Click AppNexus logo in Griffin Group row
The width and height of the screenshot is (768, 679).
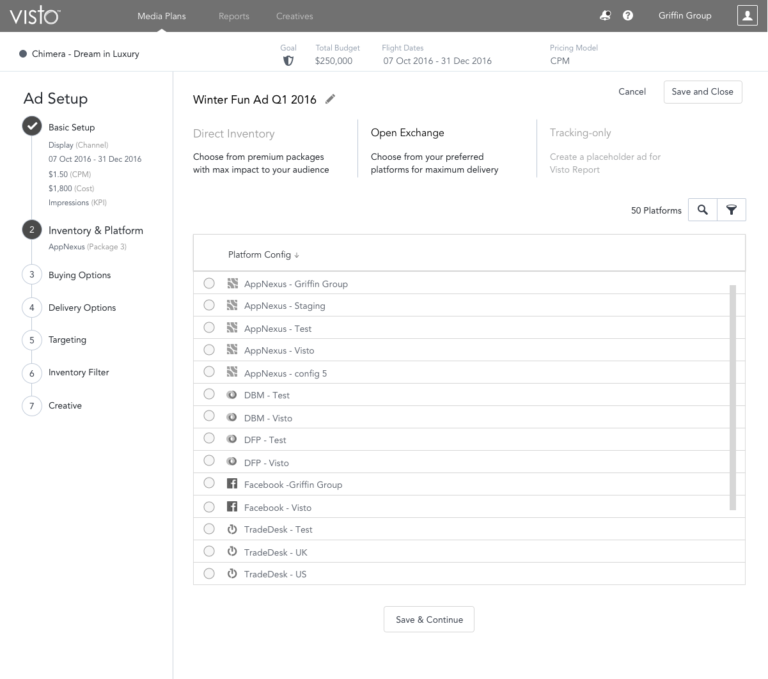pyautogui.click(x=232, y=283)
